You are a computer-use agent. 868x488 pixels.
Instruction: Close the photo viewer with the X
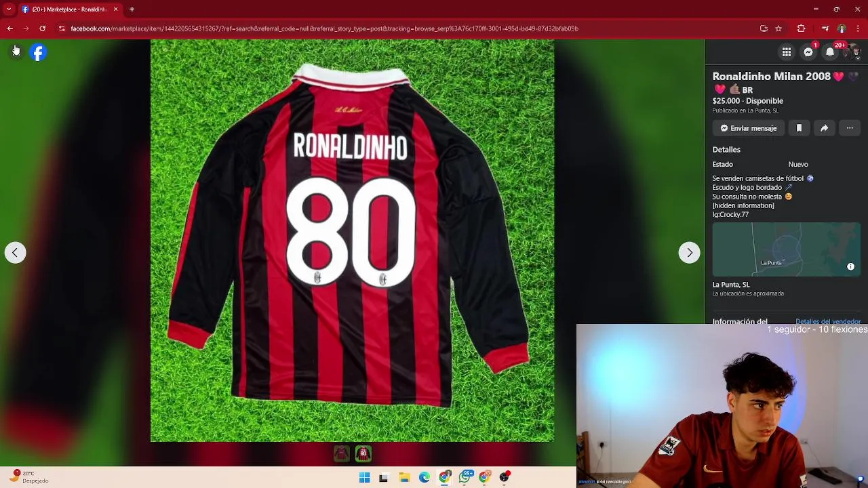tap(15, 52)
